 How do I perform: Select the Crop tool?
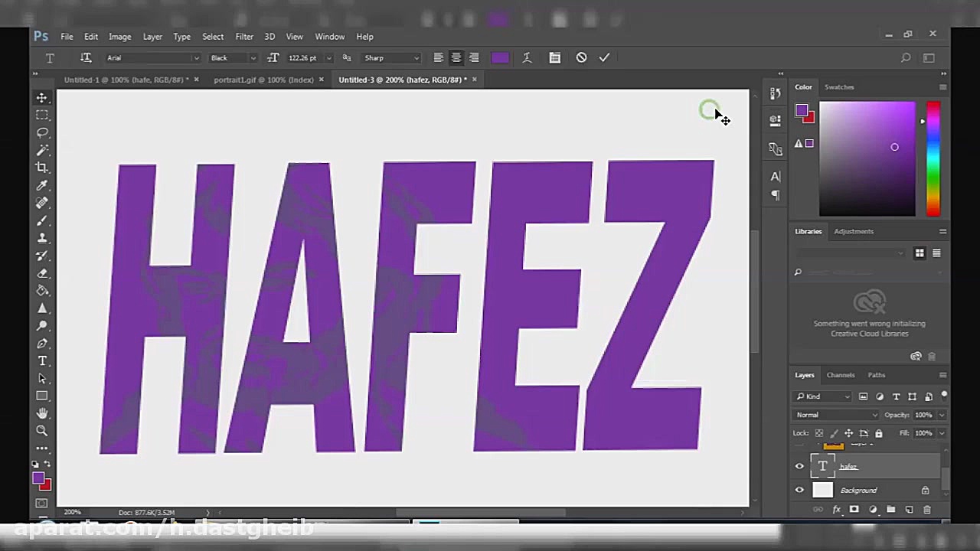(42, 168)
